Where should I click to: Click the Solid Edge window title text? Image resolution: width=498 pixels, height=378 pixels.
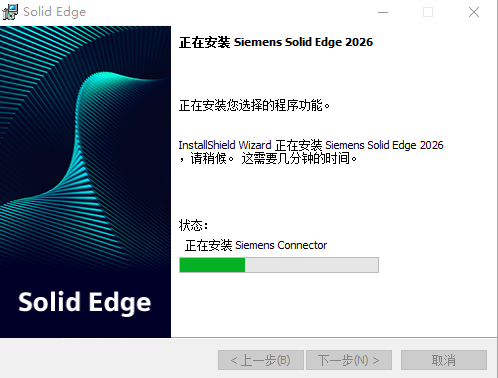pos(55,12)
